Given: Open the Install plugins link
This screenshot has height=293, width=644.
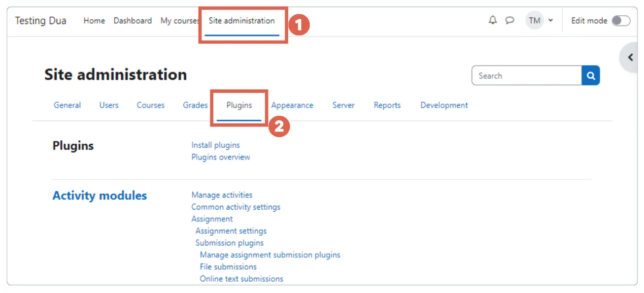Looking at the screenshot, I should pos(215,145).
